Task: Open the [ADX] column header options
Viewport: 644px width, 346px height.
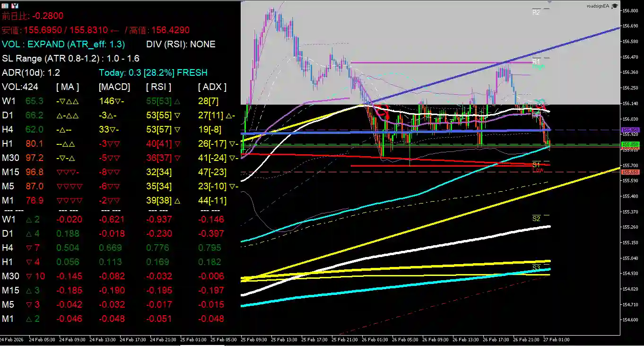Action: tap(211, 87)
